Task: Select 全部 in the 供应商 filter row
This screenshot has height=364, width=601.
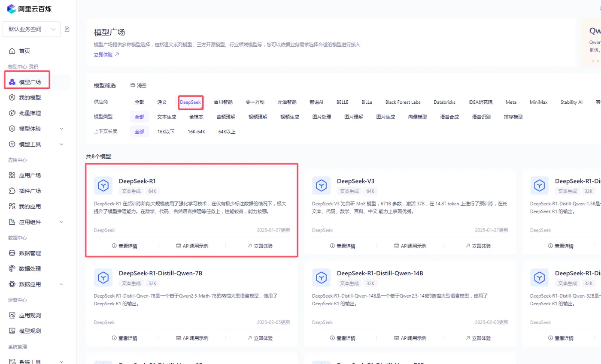Action: (140, 102)
